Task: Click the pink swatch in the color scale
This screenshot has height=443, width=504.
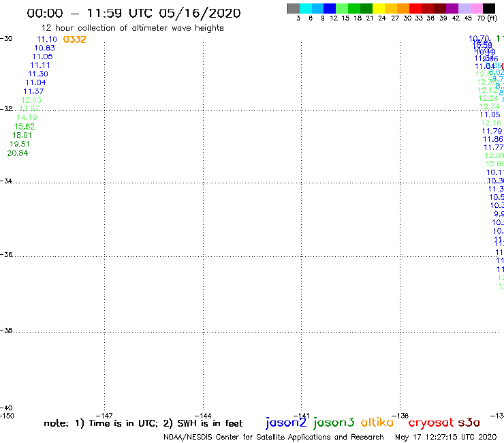Action: (x=476, y=8)
